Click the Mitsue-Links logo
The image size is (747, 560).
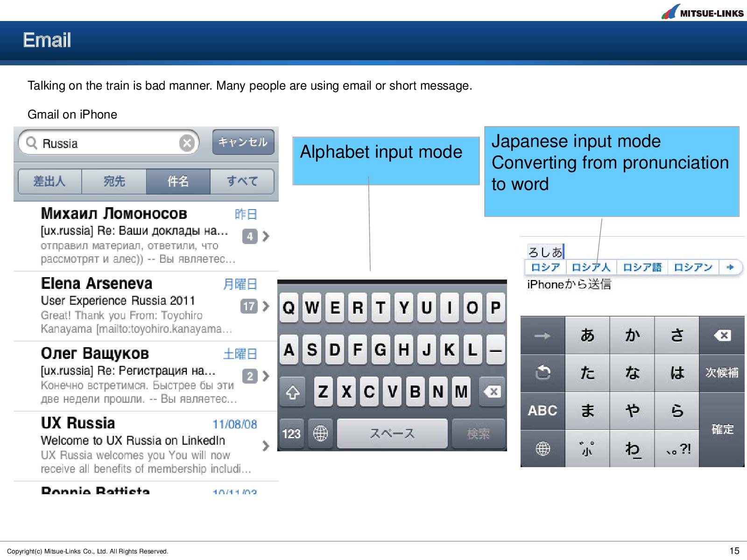coord(702,11)
